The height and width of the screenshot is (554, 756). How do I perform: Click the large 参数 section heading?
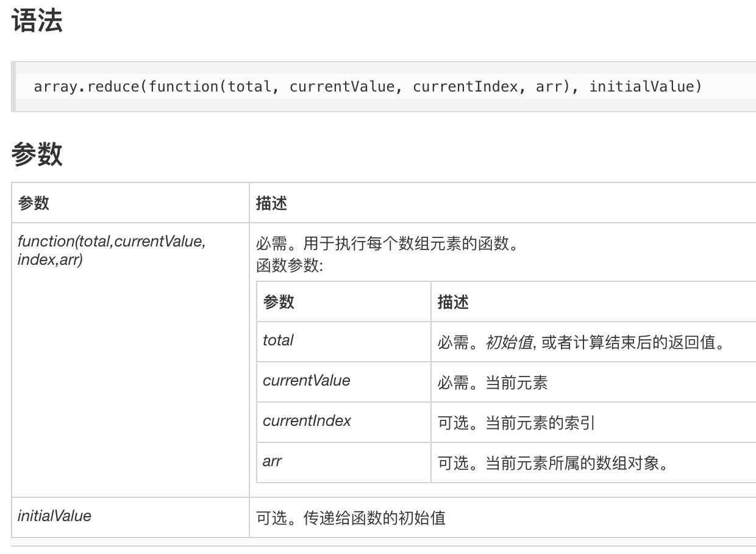coord(37,155)
